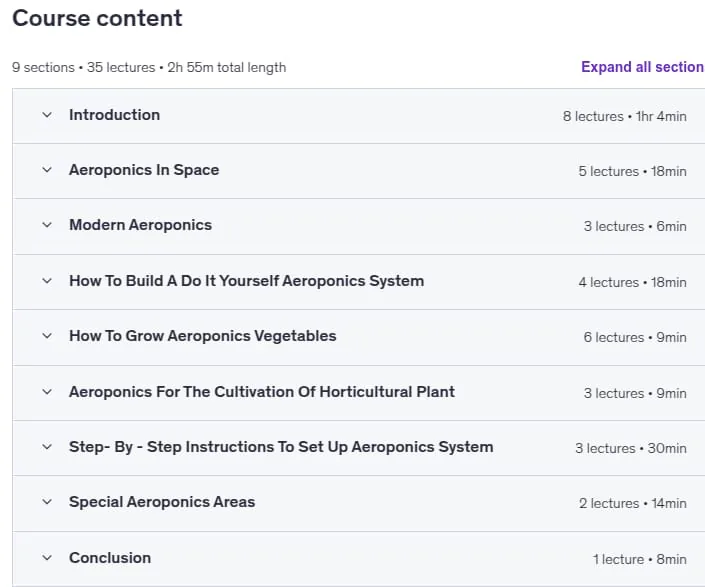Open Step-By-Step Instructions To Set Up title
This screenshot has width=705, height=587.
click(x=281, y=447)
